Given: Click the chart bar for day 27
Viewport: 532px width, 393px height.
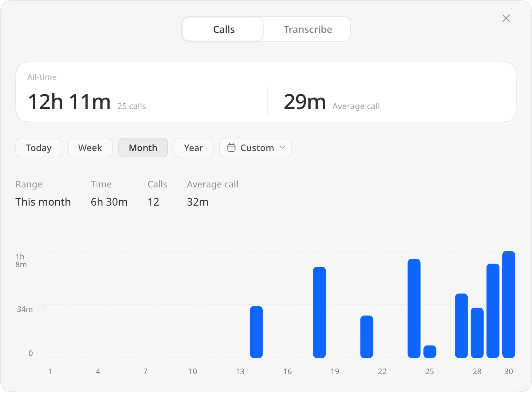Looking at the screenshot, I should click(461, 326).
